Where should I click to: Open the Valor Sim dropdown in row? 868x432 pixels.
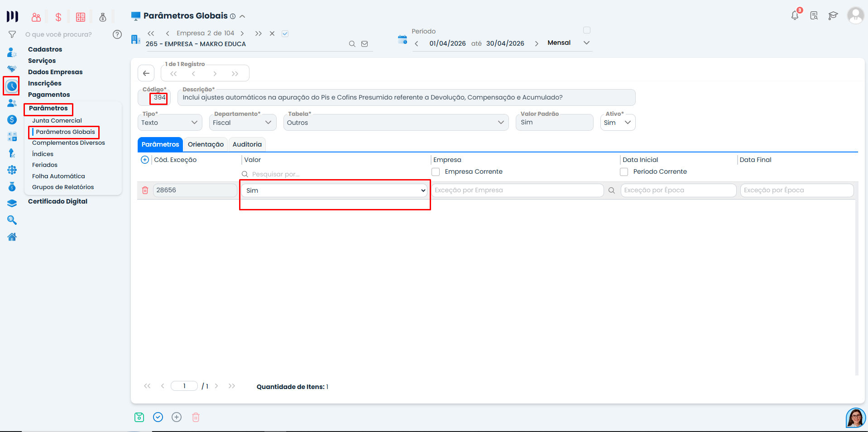[x=334, y=190]
